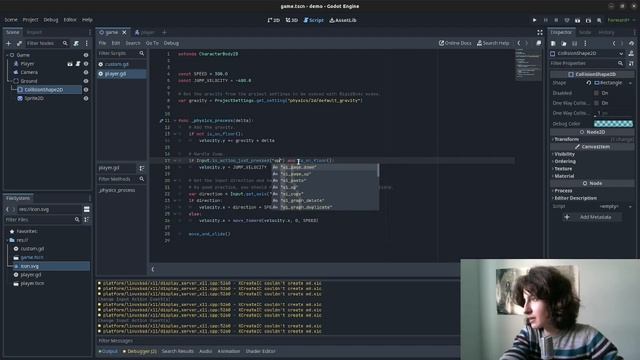Create a new resource icon in Inspector

(x=553, y=43)
